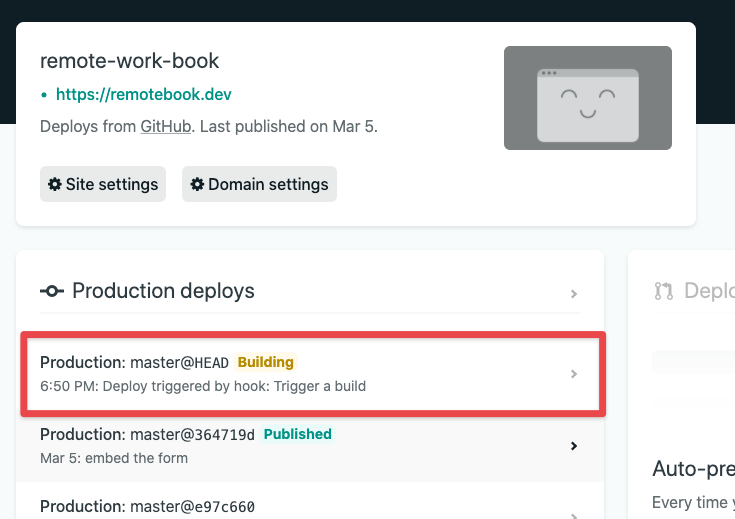Click the commit icon beside Production deploys
This screenshot has width=735, height=519.
click(x=52, y=291)
